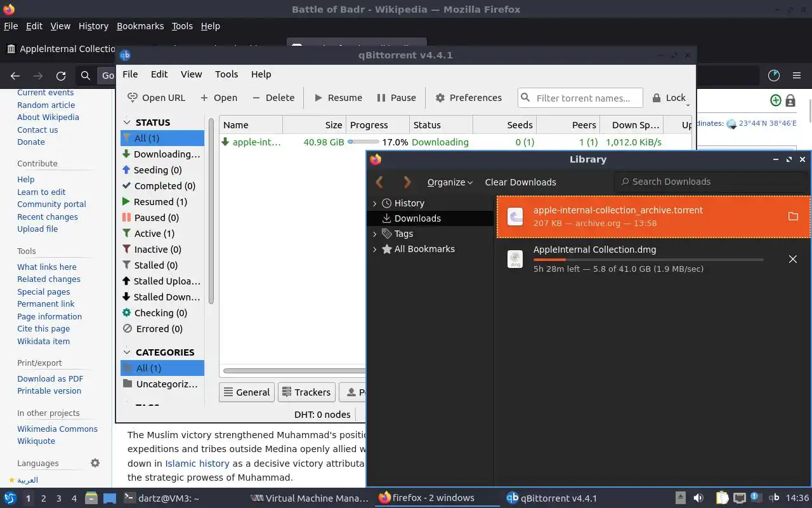Click Delete in qBittorrent toolbar
Image resolution: width=812 pixels, height=508 pixels.
click(273, 98)
